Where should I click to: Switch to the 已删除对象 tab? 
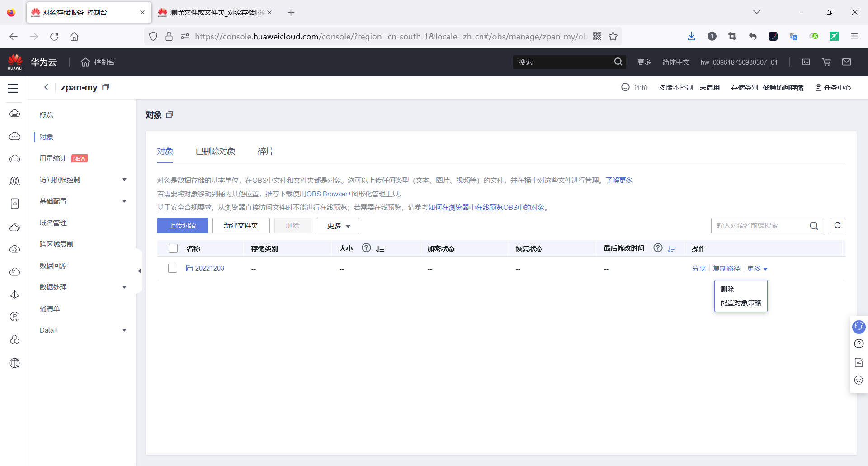pos(215,151)
